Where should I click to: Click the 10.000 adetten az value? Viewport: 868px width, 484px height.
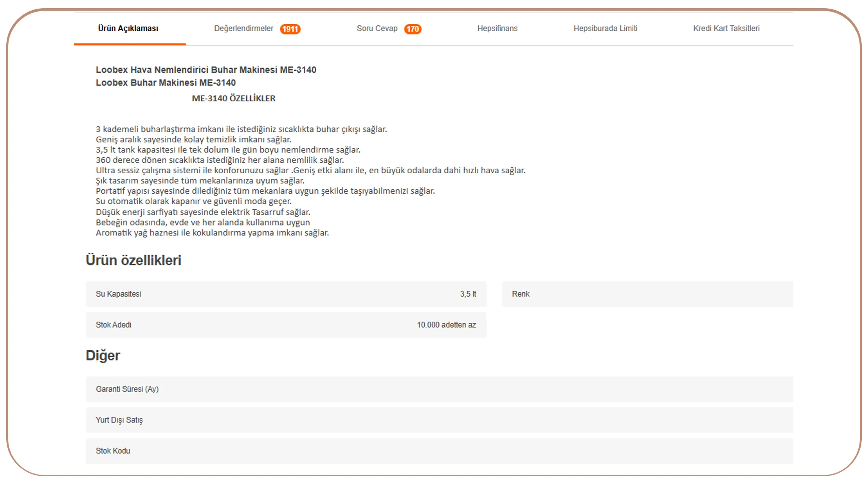(446, 325)
